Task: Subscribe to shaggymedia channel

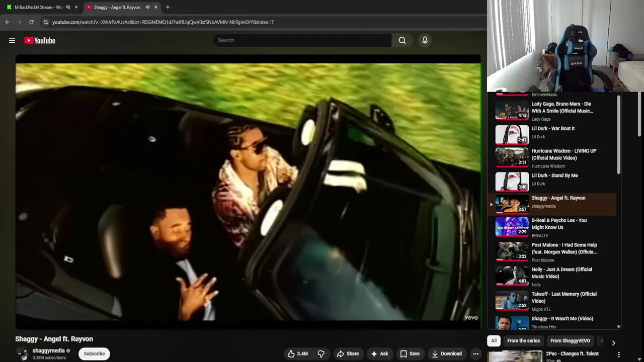Action: click(94, 354)
